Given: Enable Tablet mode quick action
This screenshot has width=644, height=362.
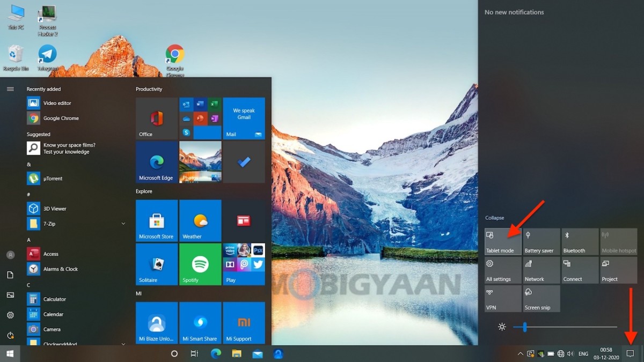Looking at the screenshot, I should coord(502,241).
